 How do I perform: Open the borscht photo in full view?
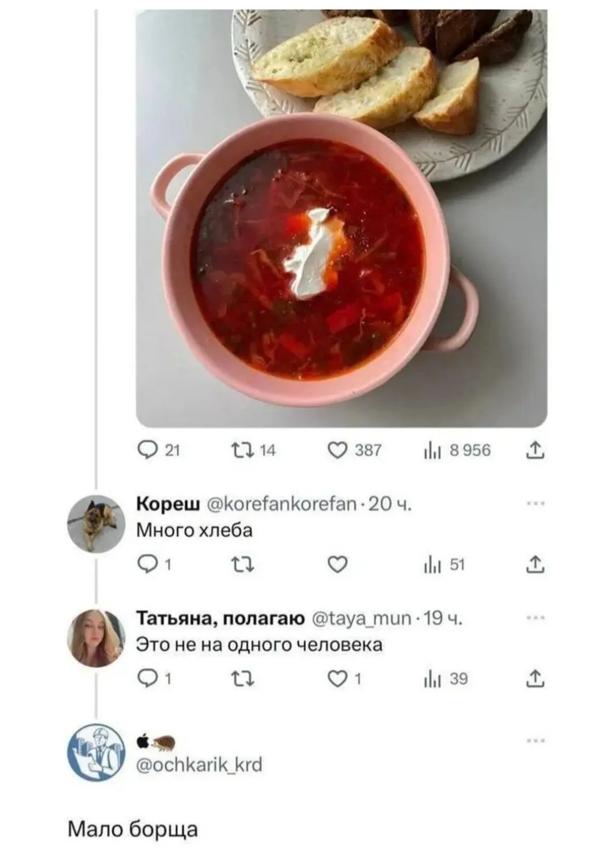click(x=341, y=219)
